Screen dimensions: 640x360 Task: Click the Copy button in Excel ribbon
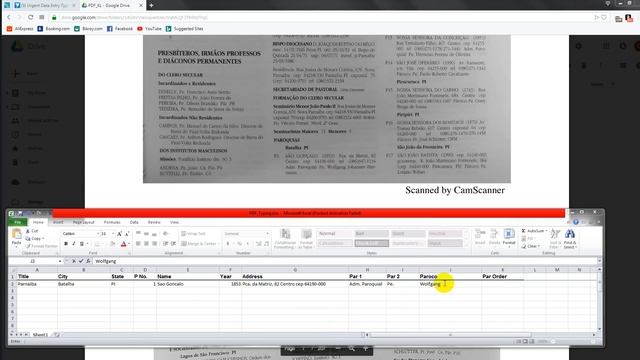click(x=33, y=238)
